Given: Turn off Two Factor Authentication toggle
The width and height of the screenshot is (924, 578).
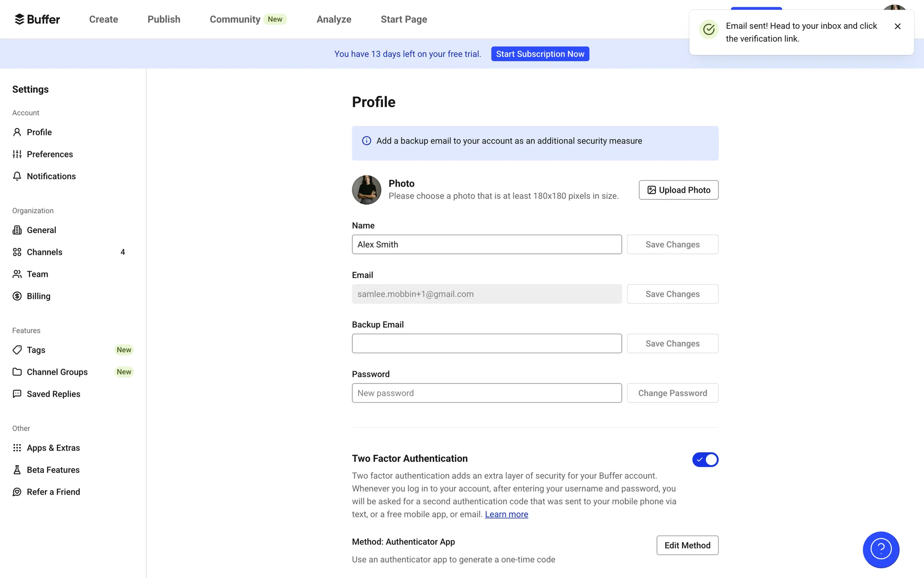Looking at the screenshot, I should pos(705,460).
